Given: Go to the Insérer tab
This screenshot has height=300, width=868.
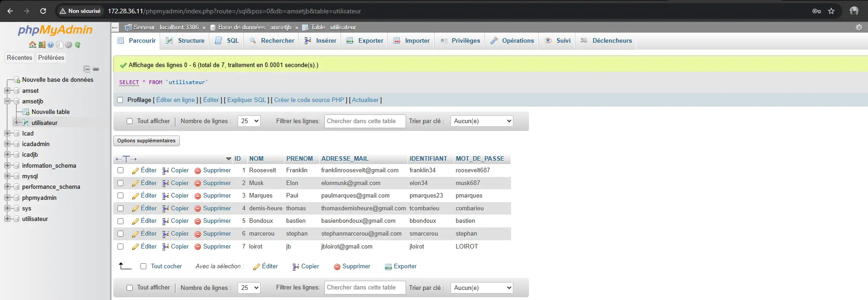Looking at the screenshot, I should pyautogui.click(x=320, y=41).
